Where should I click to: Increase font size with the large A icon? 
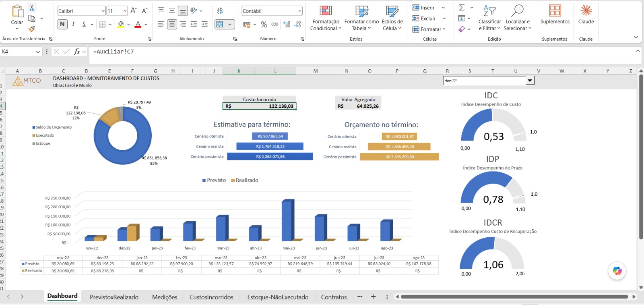pos(134,11)
